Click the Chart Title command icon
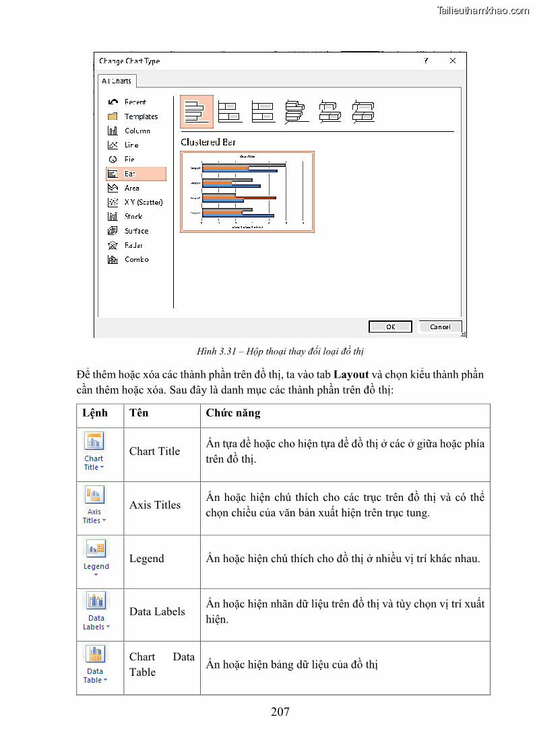This screenshot has height=756, width=535. pyautogui.click(x=94, y=442)
